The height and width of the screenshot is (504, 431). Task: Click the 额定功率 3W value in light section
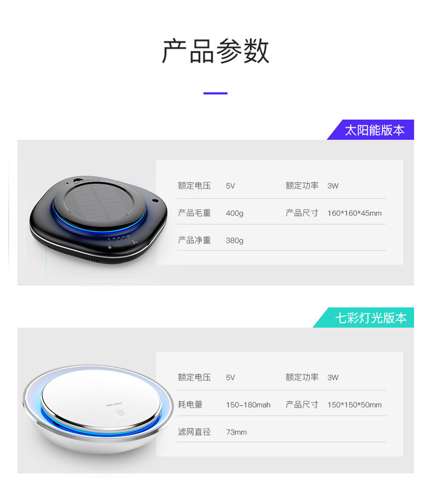(x=333, y=377)
